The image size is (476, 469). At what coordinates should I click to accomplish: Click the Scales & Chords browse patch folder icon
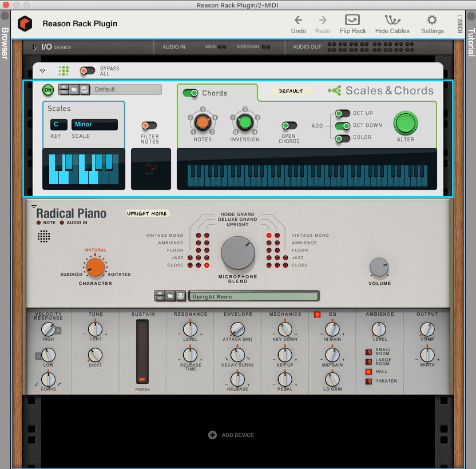74,89
